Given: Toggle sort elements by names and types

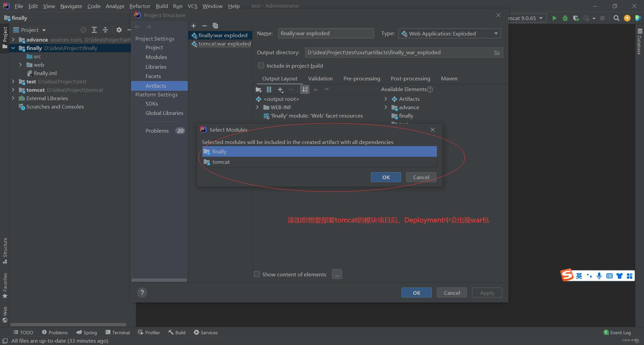Looking at the screenshot, I should click(x=305, y=89).
